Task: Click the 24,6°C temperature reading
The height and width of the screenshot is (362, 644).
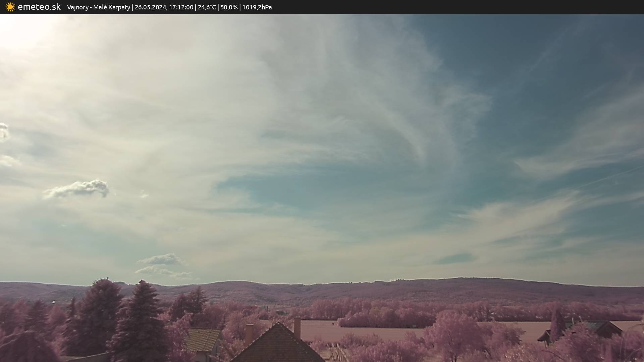Action: point(207,7)
